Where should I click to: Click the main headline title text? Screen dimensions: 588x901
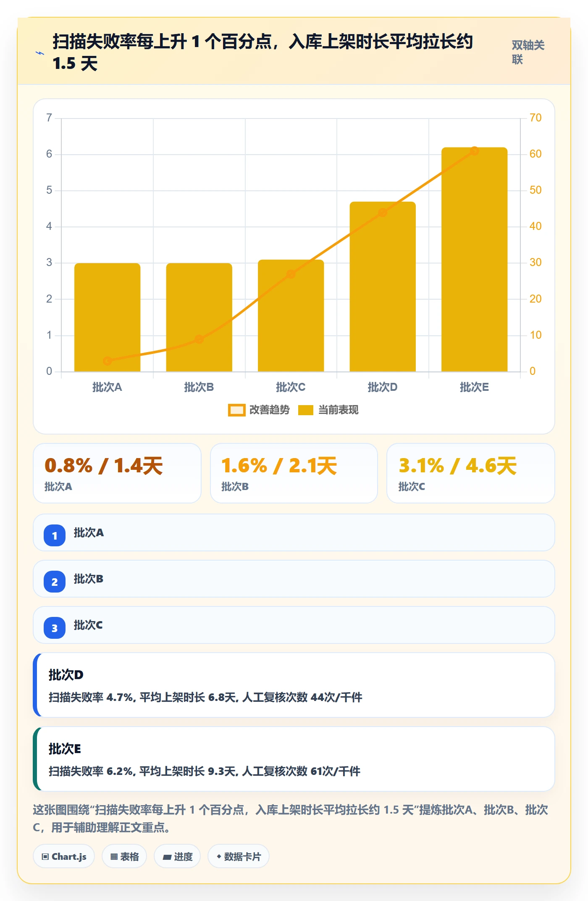[263, 52]
